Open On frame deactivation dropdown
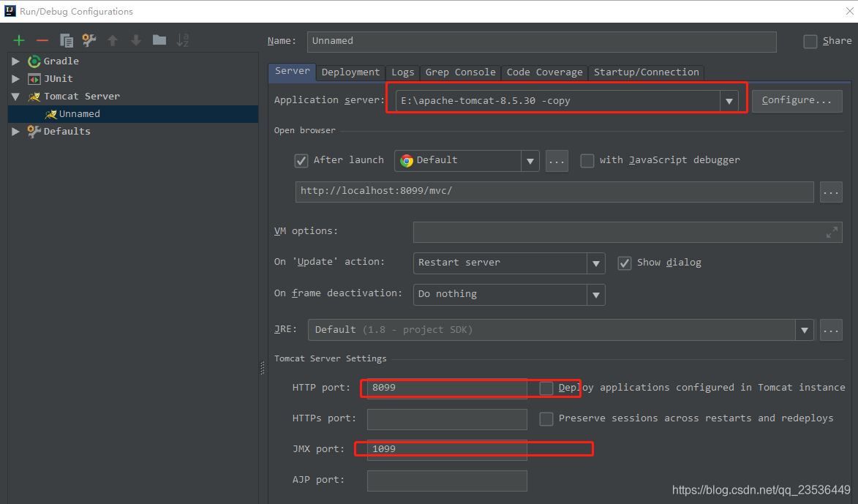 tap(596, 295)
